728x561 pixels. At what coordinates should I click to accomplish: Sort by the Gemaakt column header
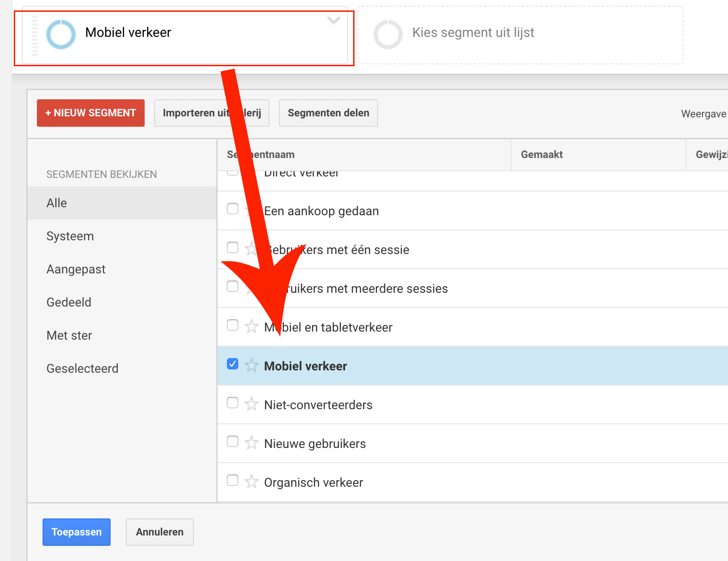coord(542,155)
